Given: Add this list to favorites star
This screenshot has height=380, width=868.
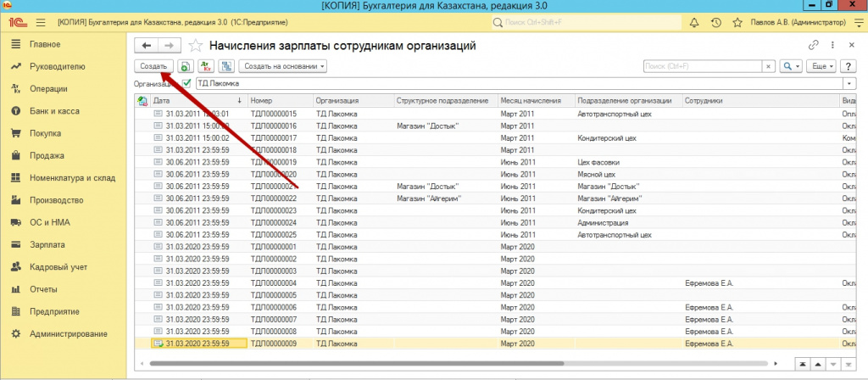Looking at the screenshot, I should tap(196, 46).
